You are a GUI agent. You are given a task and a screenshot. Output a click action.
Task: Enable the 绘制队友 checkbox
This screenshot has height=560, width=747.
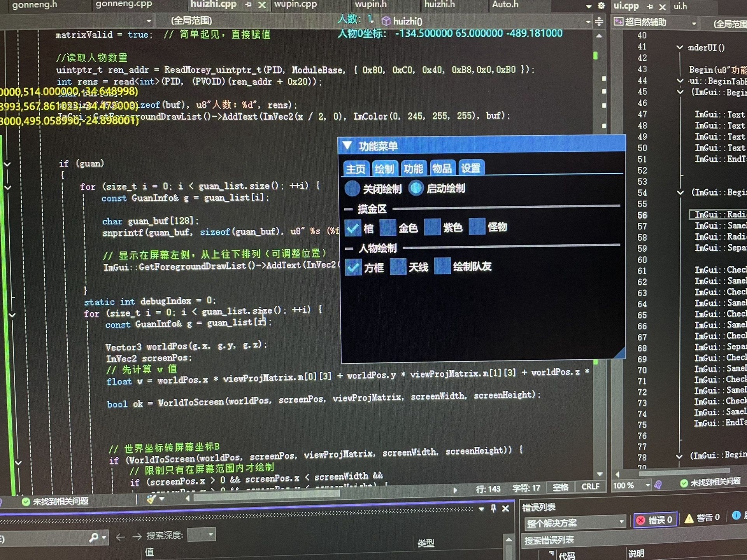(x=442, y=266)
